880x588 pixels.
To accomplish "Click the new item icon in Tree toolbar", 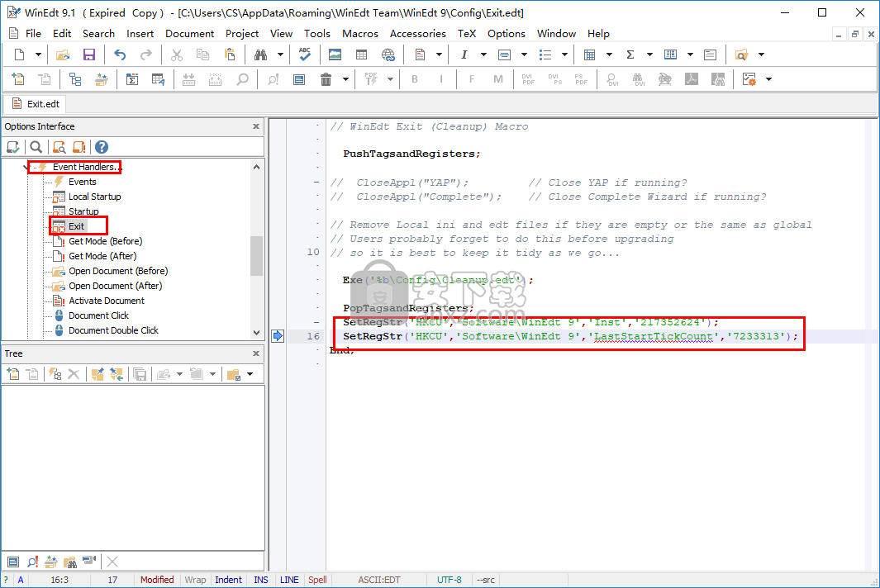I will (13, 374).
